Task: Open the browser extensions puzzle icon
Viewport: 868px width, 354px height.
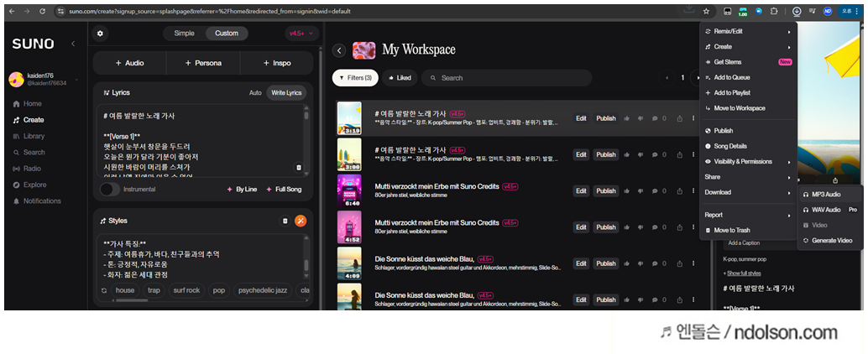Action: [x=774, y=11]
